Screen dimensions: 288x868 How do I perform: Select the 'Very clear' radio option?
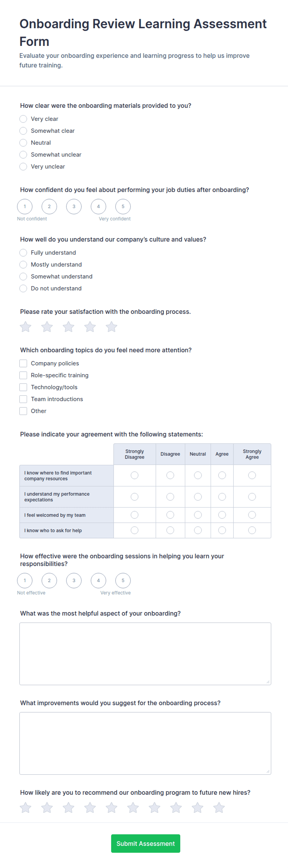[23, 119]
